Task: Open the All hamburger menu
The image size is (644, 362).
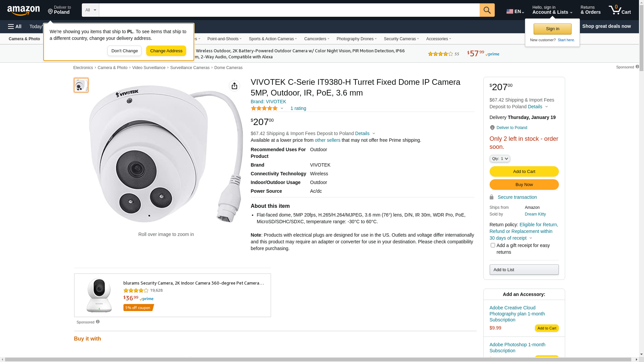Action: point(15,26)
